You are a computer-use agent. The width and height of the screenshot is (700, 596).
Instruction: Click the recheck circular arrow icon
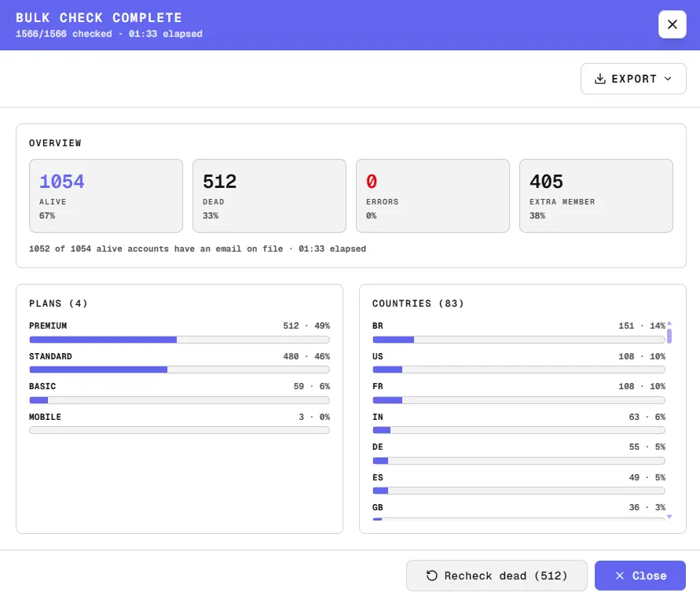pyautogui.click(x=431, y=576)
